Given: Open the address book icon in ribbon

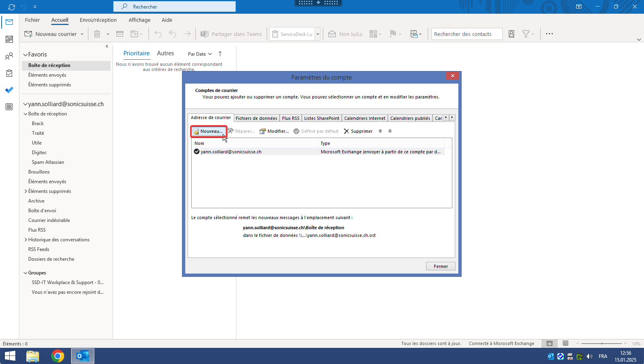Looking at the screenshot, I should click(x=511, y=34).
